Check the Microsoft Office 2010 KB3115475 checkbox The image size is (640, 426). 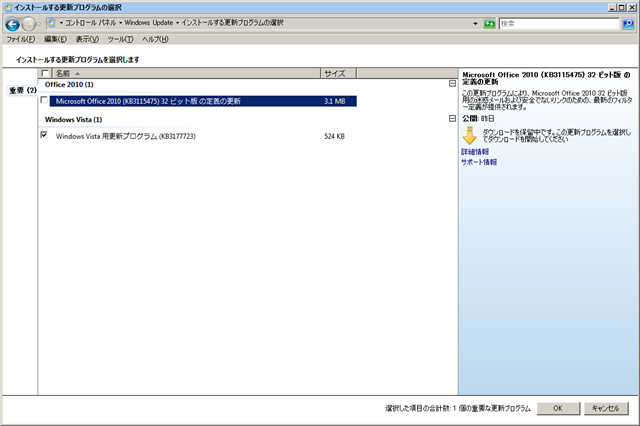click(x=44, y=100)
